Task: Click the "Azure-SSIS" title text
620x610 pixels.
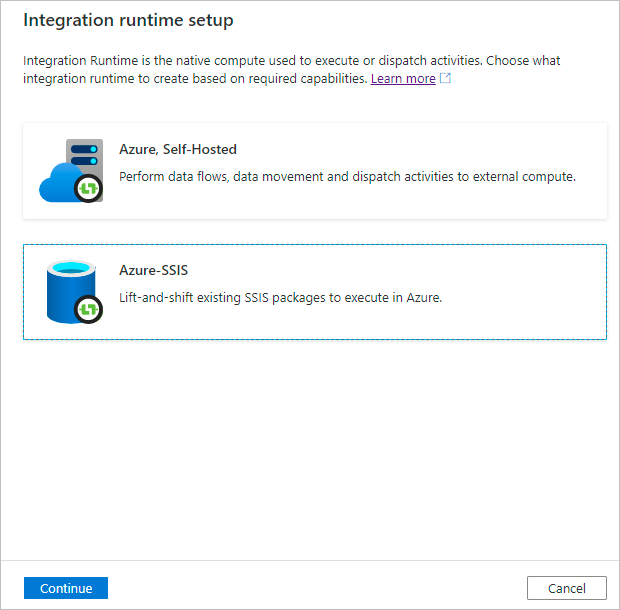Action: point(154,270)
